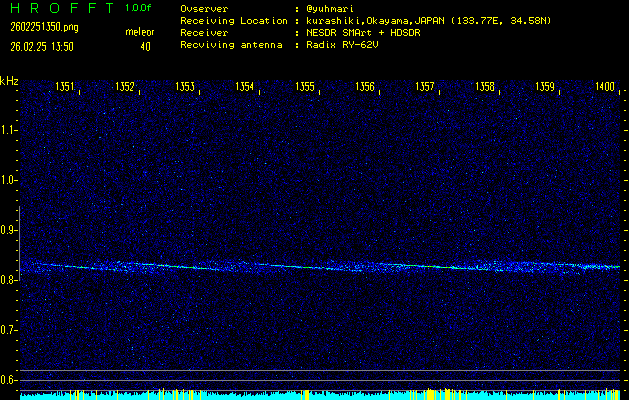Click the 1355 time marker

[x=305, y=87]
